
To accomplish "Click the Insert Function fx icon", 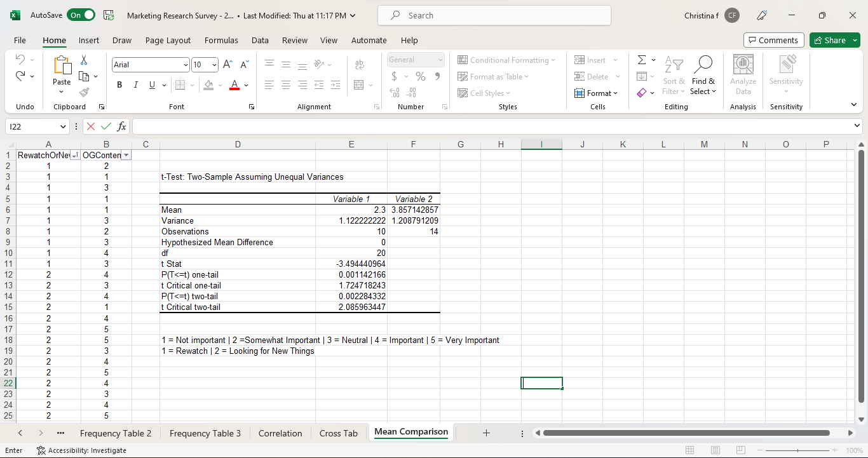I will pos(122,126).
